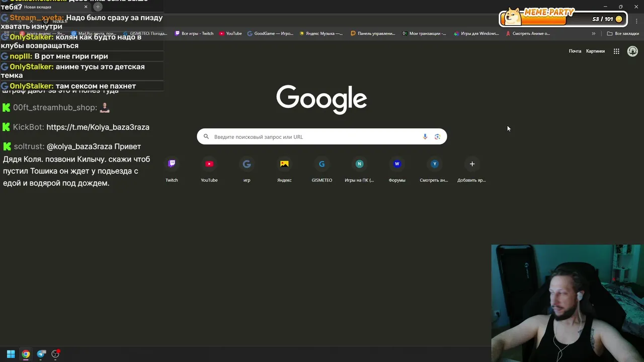The image size is (644, 362).
Task: Click the magnifier icon in search box
Action: (x=206, y=136)
